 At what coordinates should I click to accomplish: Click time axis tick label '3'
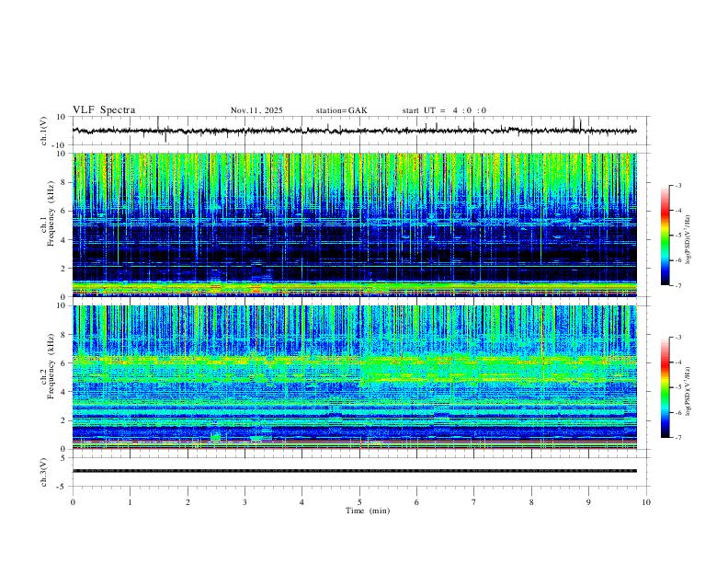point(245,502)
